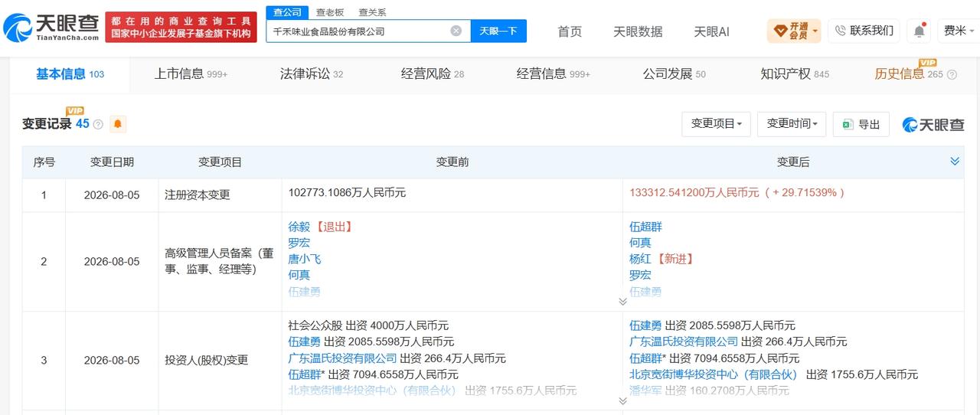Open the 上市信息 tab
Screen dimensions: 980x415
(x=191, y=74)
